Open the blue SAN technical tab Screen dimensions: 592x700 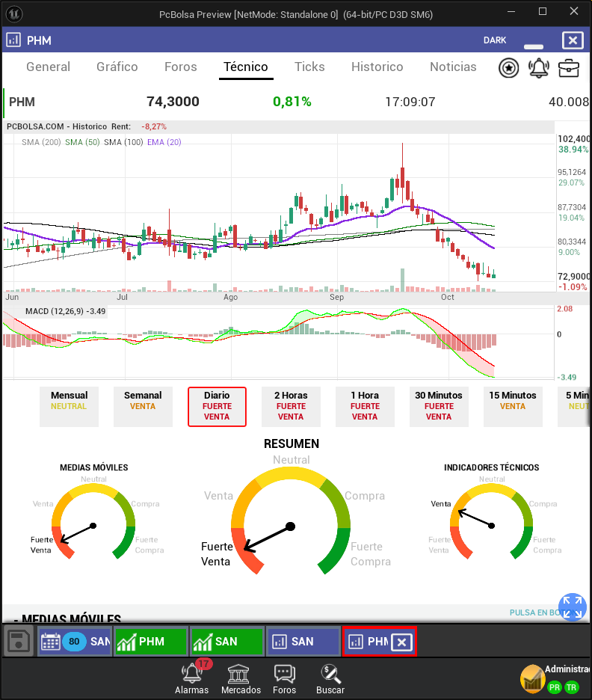(303, 642)
